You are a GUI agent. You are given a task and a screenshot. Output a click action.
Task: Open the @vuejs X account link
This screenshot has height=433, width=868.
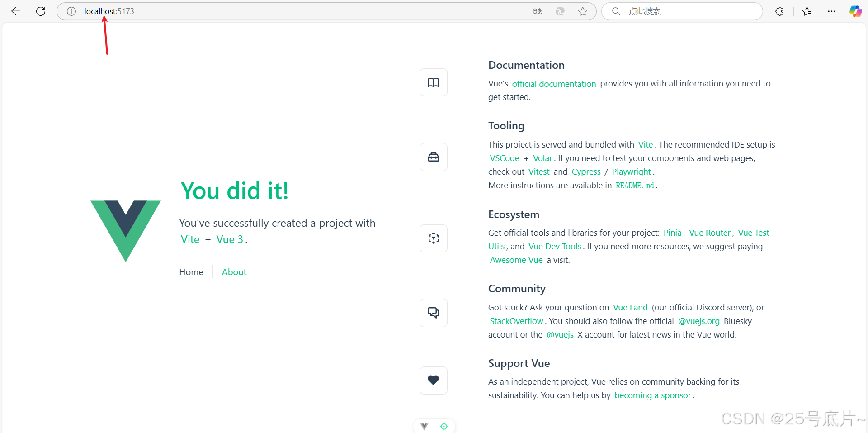[x=560, y=335]
